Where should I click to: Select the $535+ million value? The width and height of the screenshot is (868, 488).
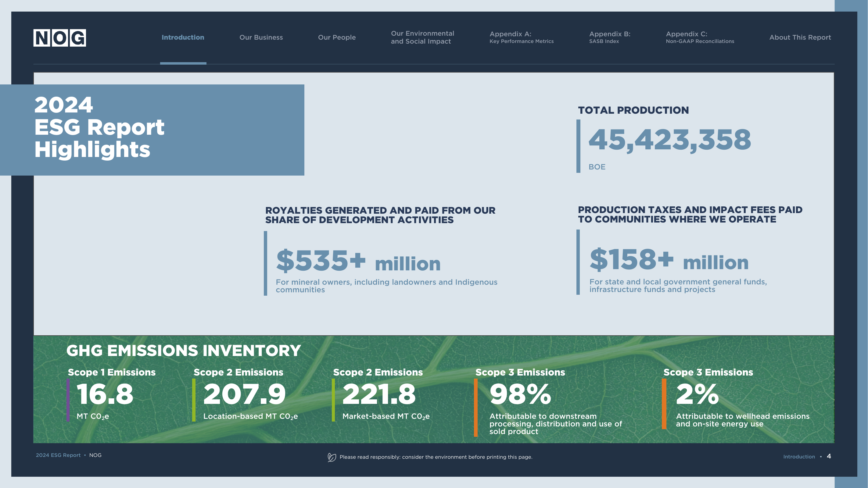click(358, 260)
